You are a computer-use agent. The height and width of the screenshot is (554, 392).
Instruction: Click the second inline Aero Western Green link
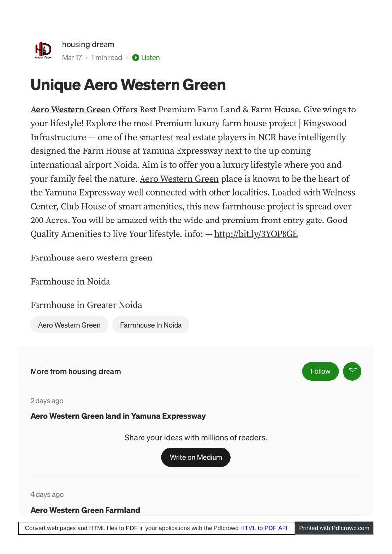pos(179,179)
